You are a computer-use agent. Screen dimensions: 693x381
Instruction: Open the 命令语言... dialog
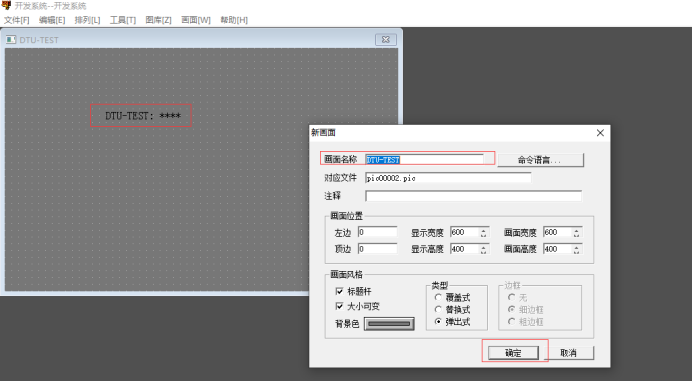[x=540, y=160]
